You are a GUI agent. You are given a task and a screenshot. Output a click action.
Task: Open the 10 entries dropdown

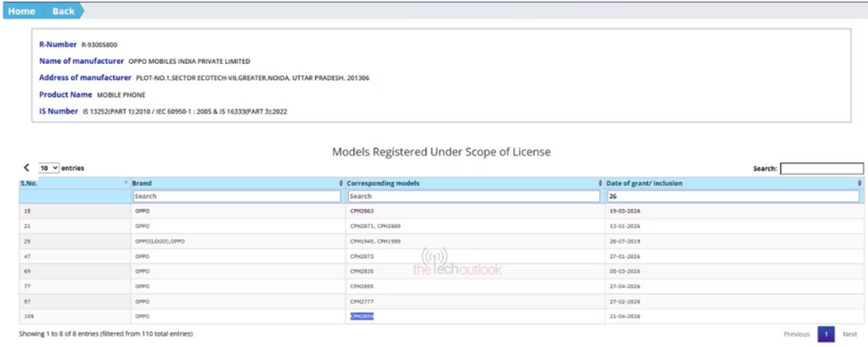click(49, 167)
